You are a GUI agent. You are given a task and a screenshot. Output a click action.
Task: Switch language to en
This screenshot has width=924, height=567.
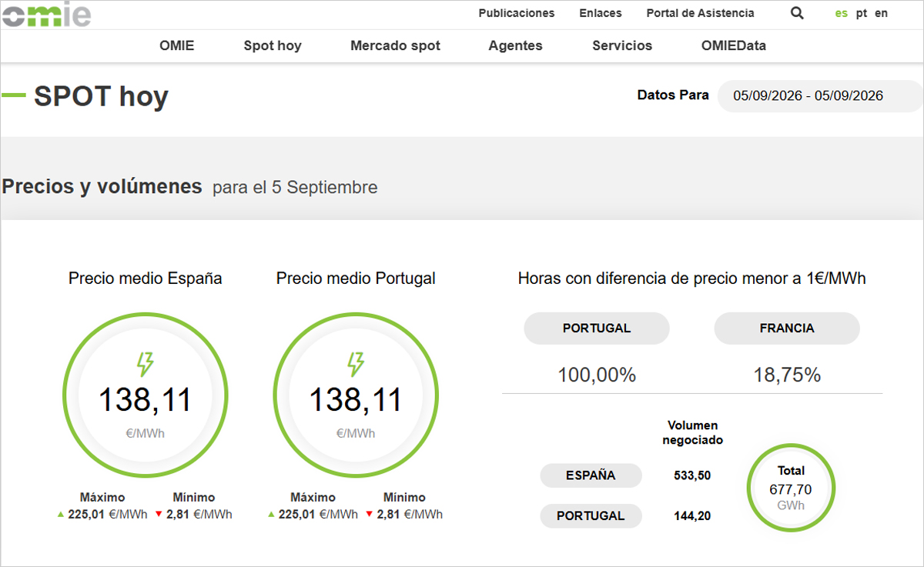pyautogui.click(x=882, y=13)
